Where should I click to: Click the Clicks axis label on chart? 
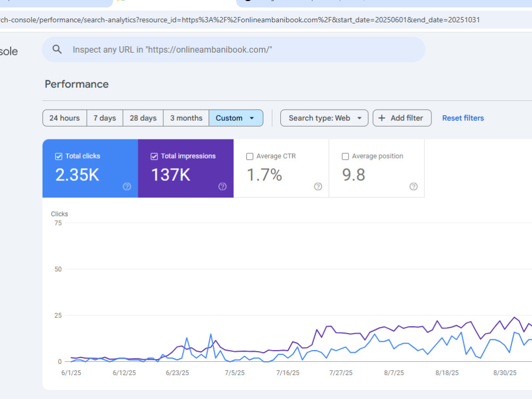[60, 214]
